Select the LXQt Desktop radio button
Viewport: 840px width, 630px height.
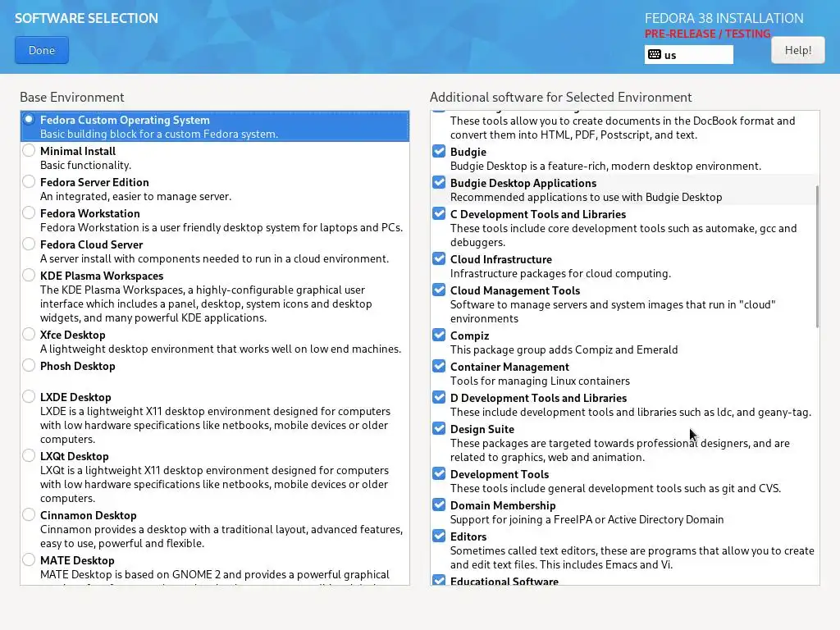pyautogui.click(x=29, y=456)
